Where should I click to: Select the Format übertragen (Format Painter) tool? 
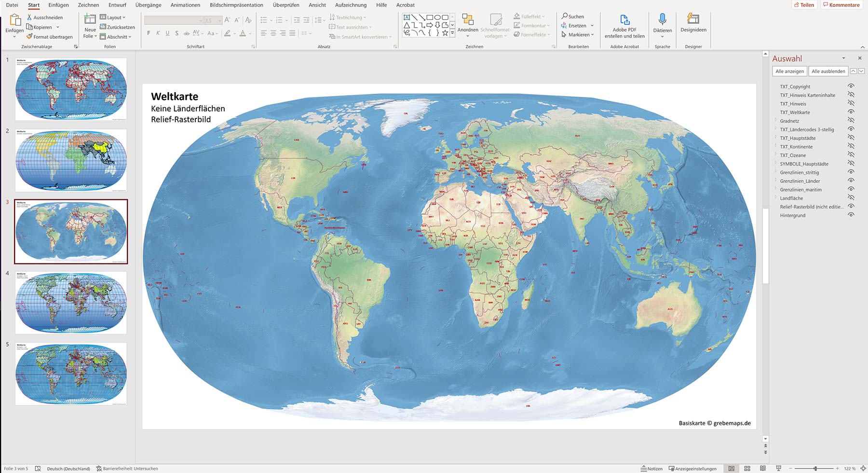coord(49,37)
